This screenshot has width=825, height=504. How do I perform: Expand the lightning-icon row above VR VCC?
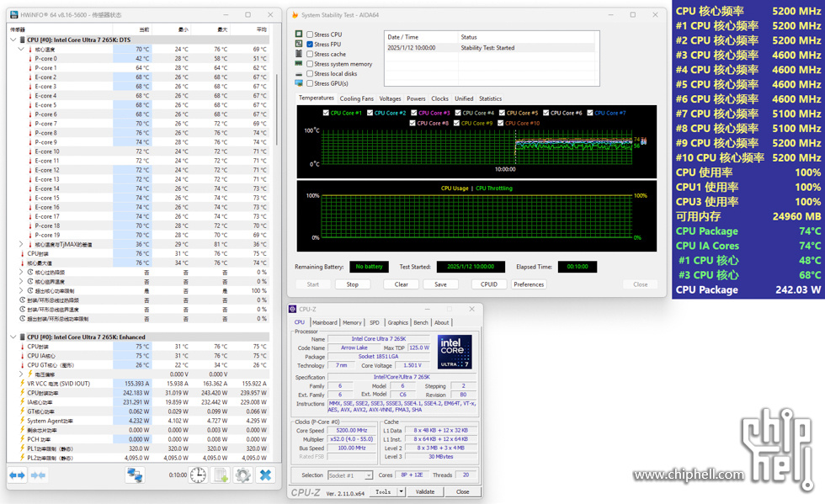pos(21,374)
